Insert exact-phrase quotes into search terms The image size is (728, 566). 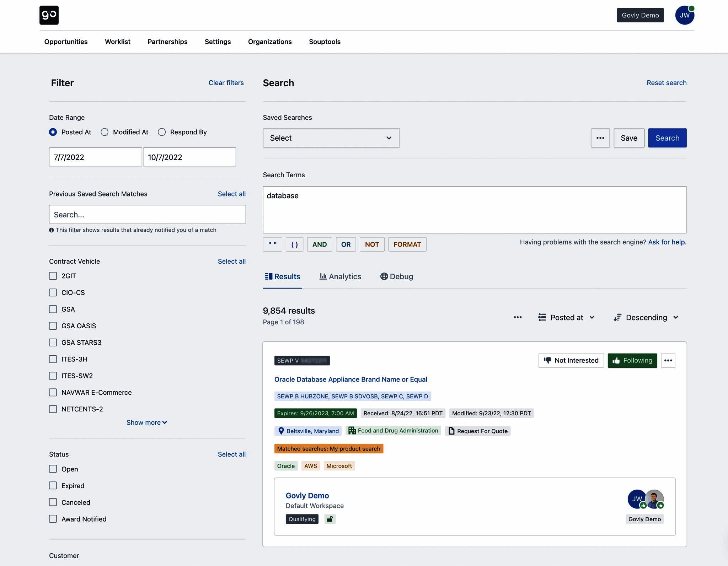click(x=272, y=244)
